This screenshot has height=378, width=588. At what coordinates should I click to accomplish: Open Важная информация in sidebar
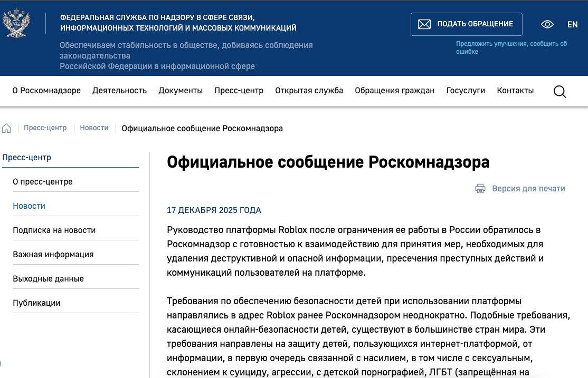tap(53, 255)
